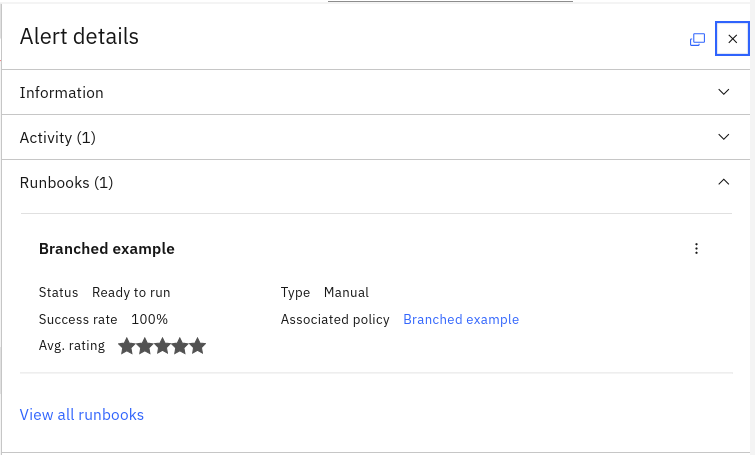The image size is (755, 455).
Task: Click the first star in Avg. rating
Action: pyautogui.click(x=127, y=346)
